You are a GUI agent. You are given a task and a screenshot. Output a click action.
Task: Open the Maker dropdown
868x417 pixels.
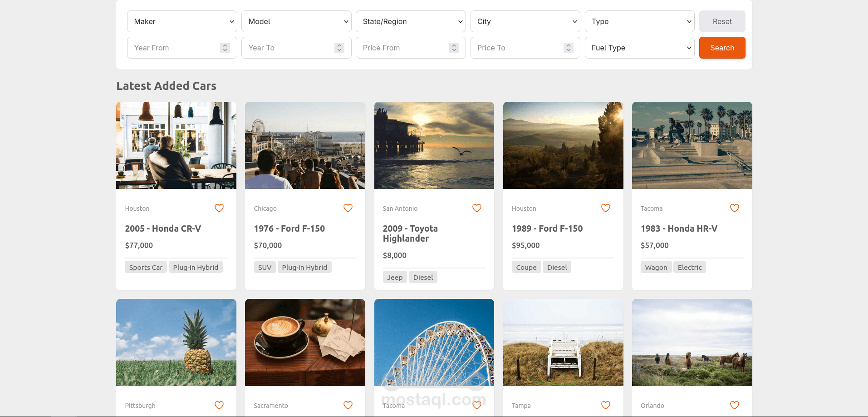pos(182,21)
